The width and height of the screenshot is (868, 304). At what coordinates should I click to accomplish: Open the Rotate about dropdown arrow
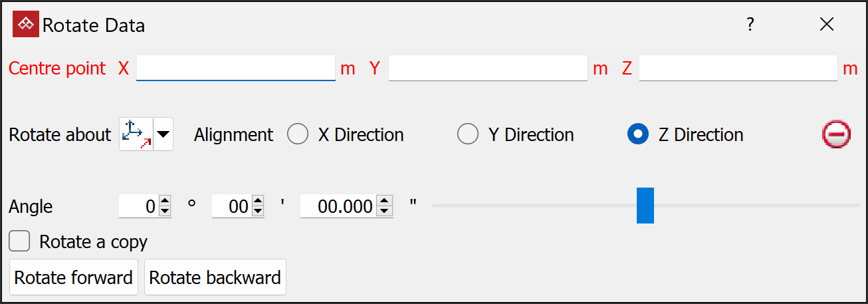(163, 134)
